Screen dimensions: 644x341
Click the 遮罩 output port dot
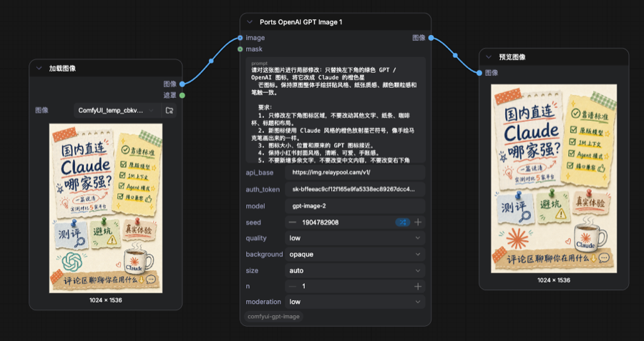pos(182,95)
